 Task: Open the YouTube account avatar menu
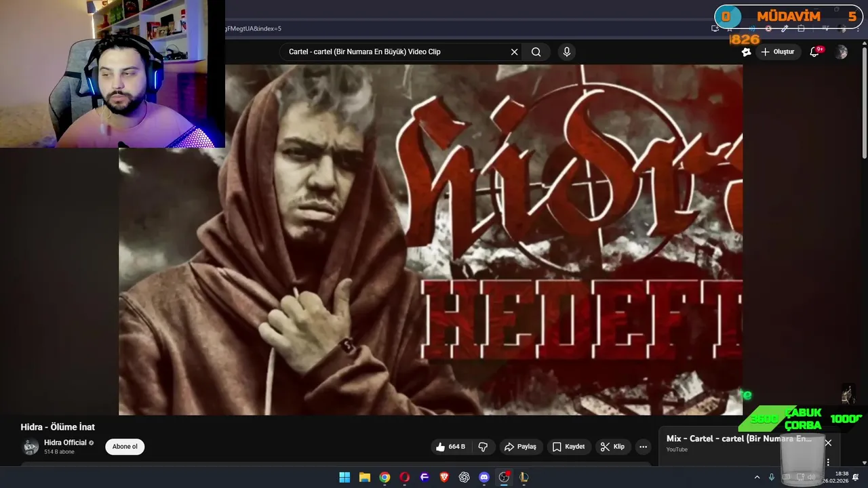(x=842, y=52)
